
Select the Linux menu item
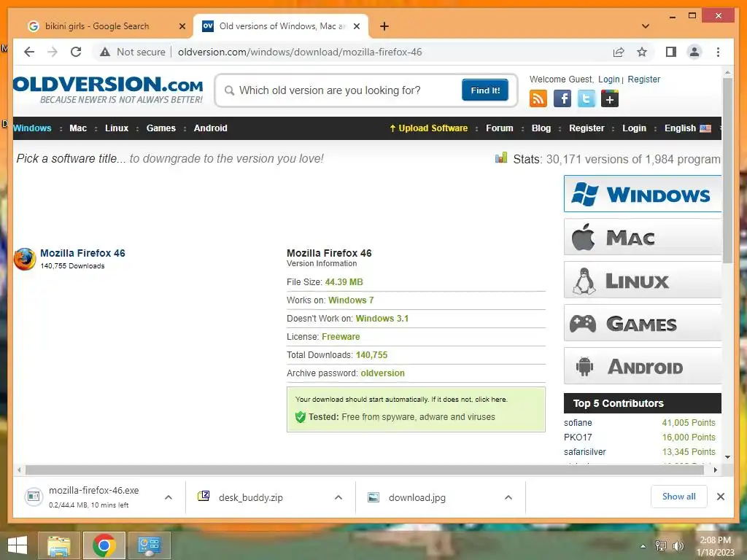coord(117,128)
